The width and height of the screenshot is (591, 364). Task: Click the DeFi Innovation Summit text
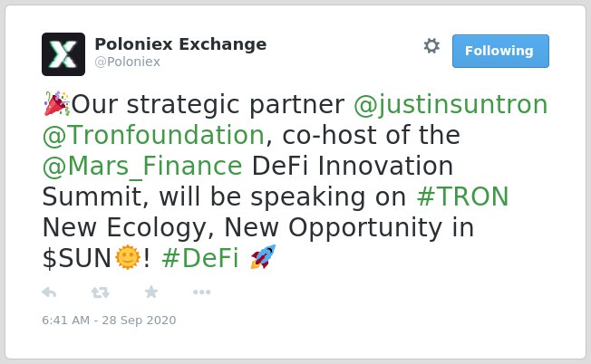coord(247,181)
